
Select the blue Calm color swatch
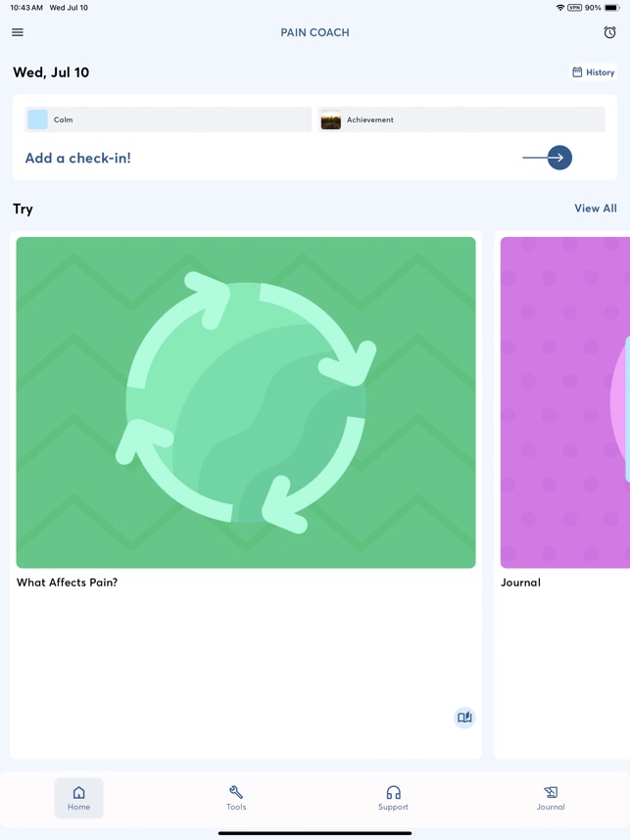click(x=38, y=119)
